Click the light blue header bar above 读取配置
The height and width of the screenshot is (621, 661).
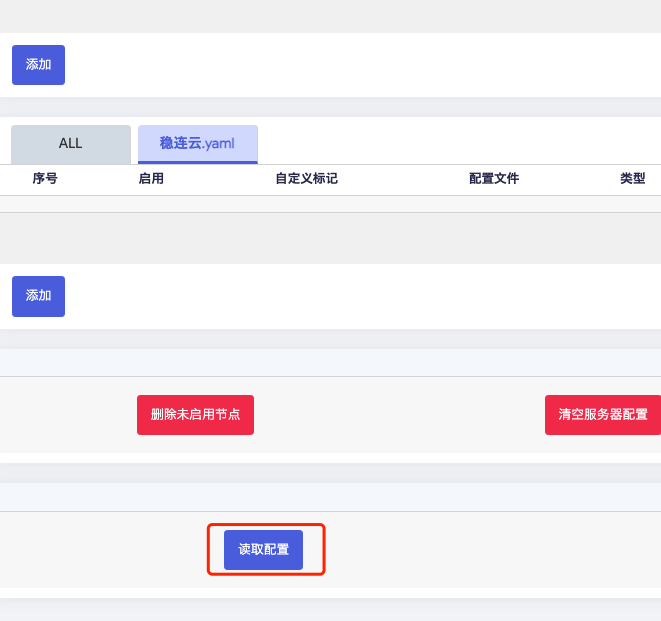(x=330, y=497)
